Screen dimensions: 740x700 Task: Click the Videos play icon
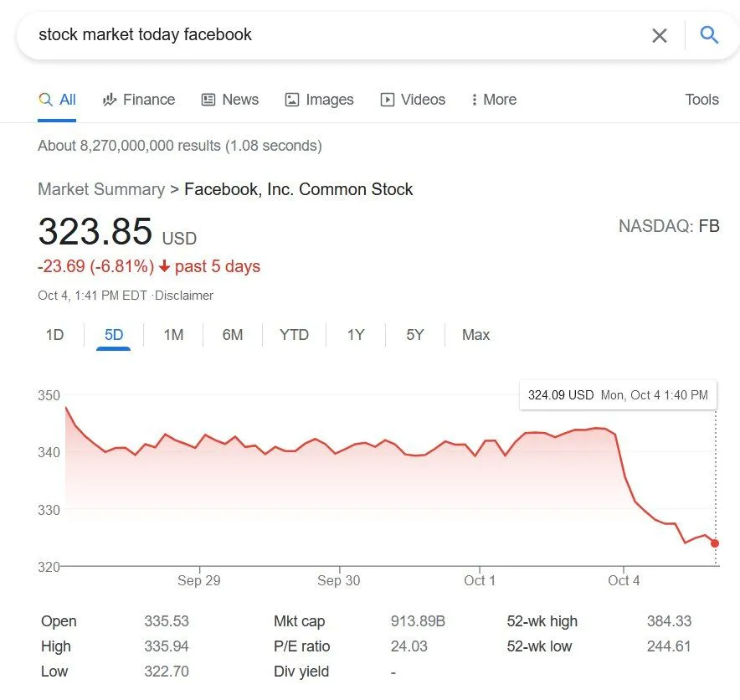point(386,99)
